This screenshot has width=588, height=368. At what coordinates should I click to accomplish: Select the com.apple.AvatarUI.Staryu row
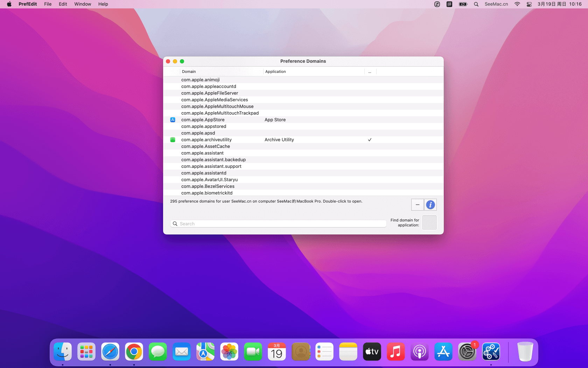tap(303, 180)
